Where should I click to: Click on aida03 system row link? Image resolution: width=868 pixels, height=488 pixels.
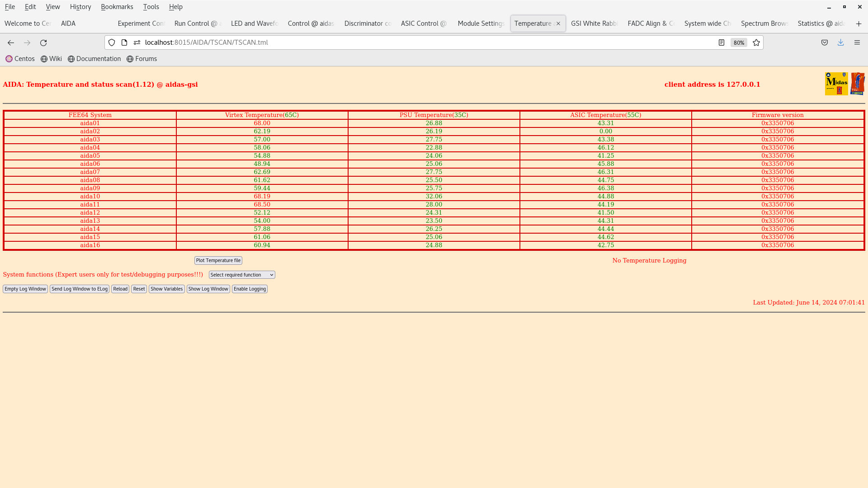tap(90, 140)
